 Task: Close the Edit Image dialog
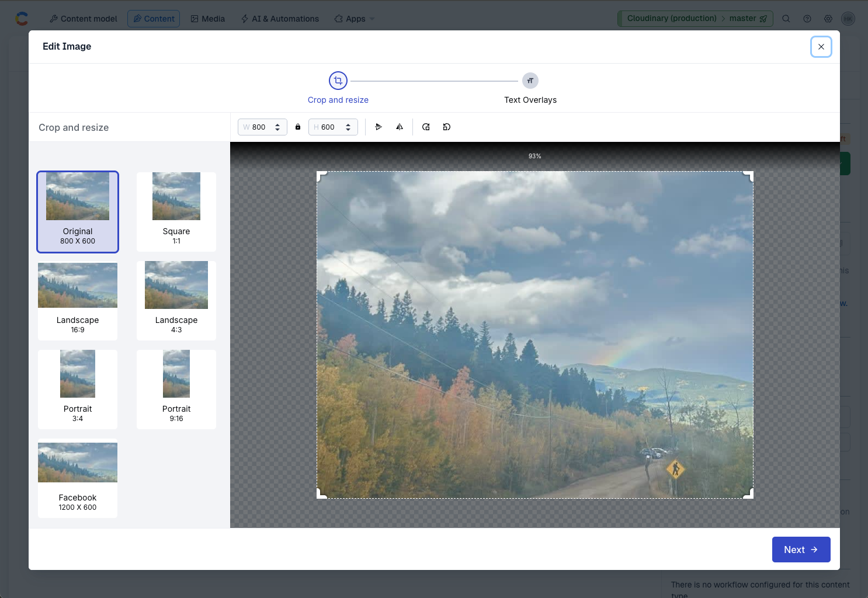coord(821,47)
